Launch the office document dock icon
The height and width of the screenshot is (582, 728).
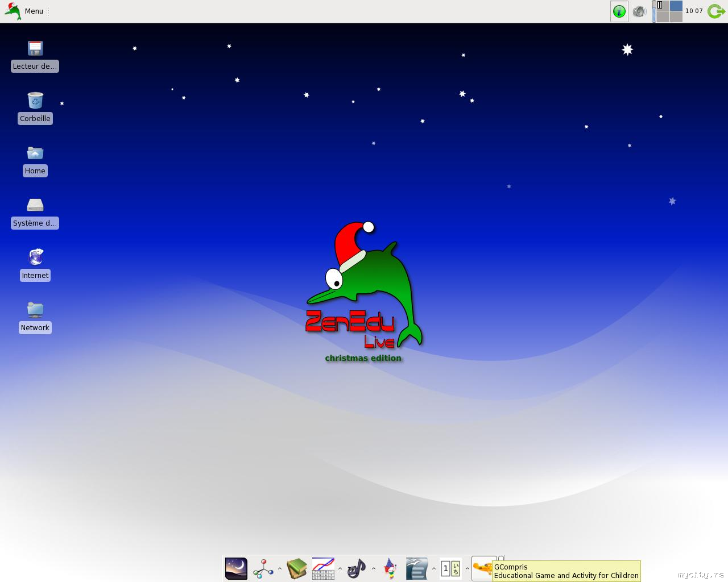(x=417, y=568)
